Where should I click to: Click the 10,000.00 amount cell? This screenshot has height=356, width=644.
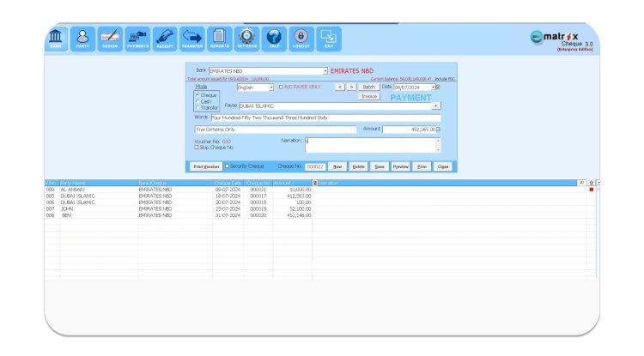coord(293,190)
